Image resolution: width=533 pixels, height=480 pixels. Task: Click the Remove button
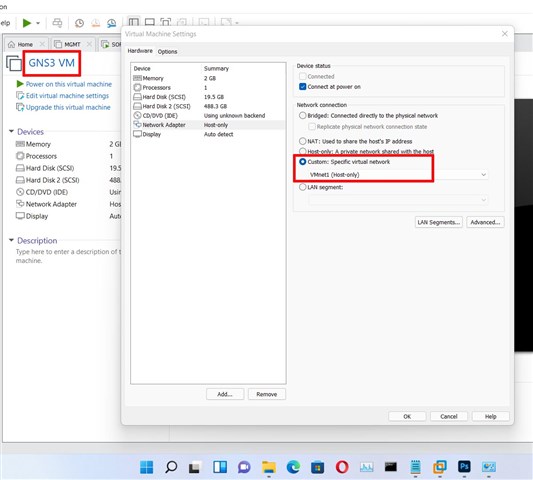(x=266, y=394)
